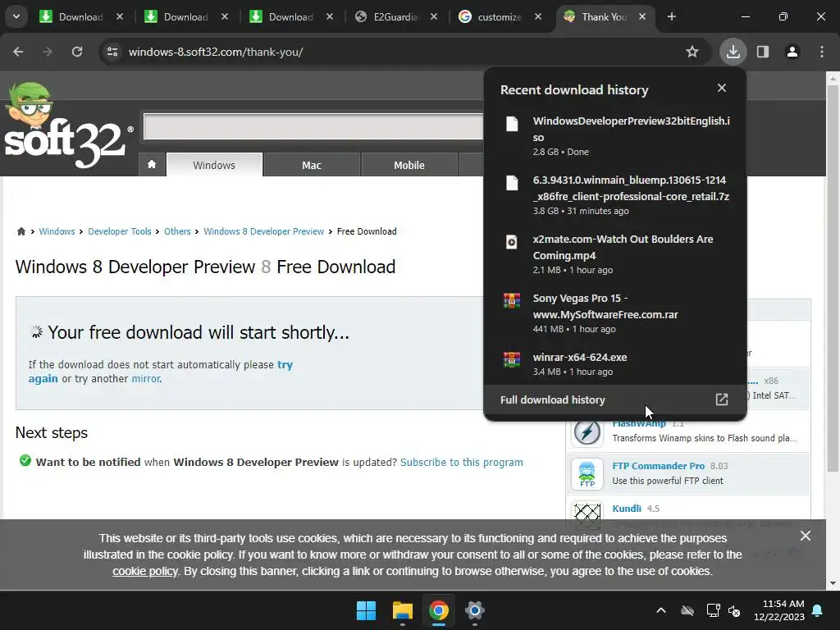
Task: Open the Windows Start menu
Action: (x=367, y=610)
